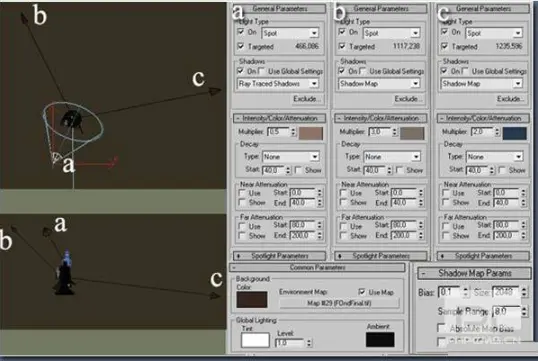538x361 pixels.
Task: Click spinner arrows next to Multiplier 2.0
Action: [497, 132]
